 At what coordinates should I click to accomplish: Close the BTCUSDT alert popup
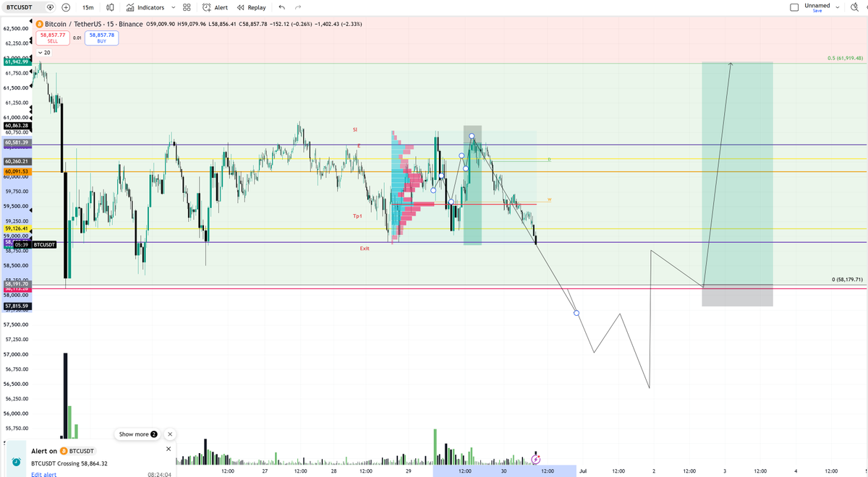(169, 449)
